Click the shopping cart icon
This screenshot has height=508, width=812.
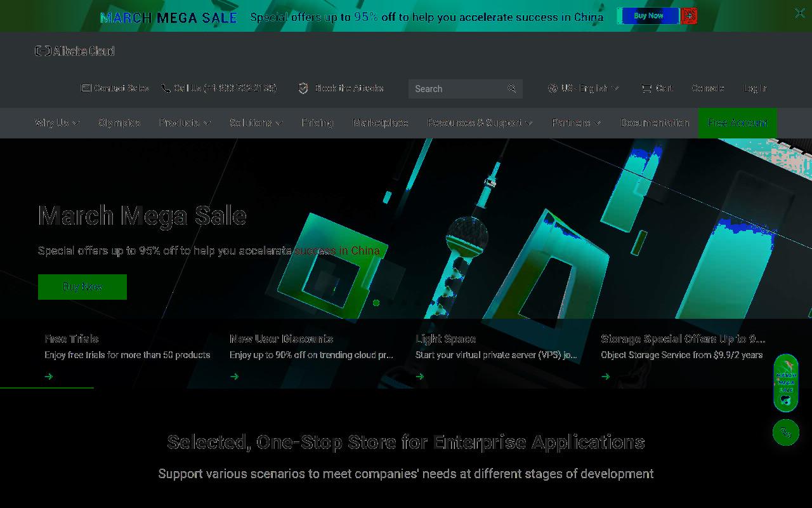click(646, 88)
